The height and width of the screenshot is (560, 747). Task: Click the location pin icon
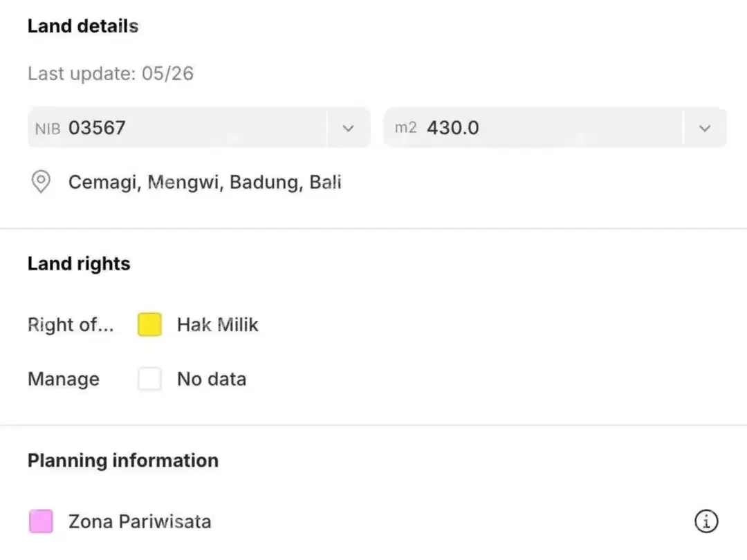[41, 182]
